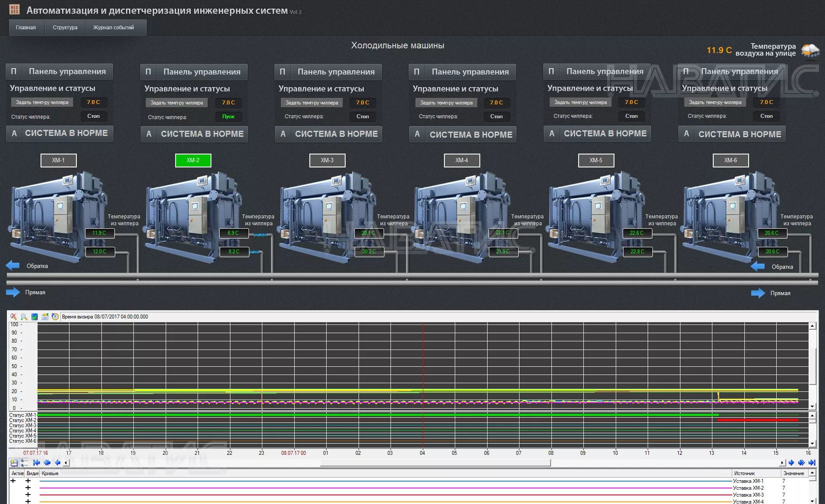Jump to the end of the trend history
This screenshot has width=825, height=504.
point(812,463)
